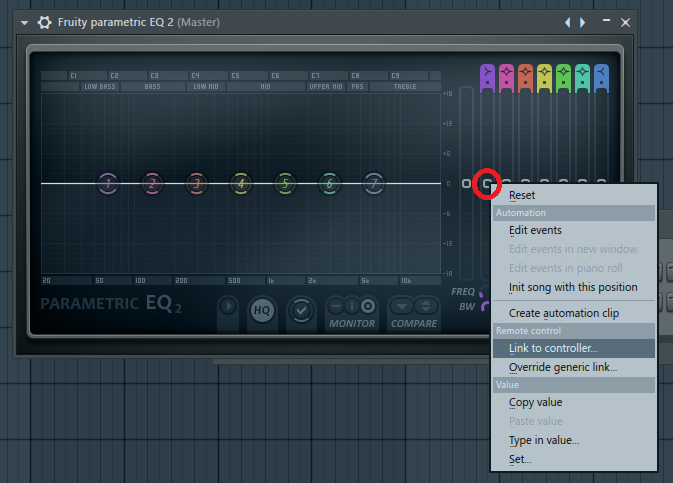673x483 pixels.
Task: Click the arrow button left of HQ
Action: (228, 307)
